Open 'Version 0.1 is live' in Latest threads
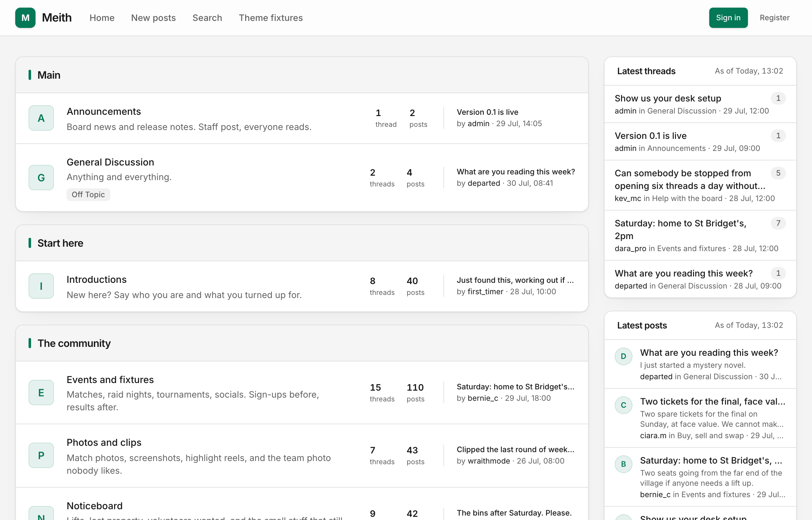Viewport: 812px width, 520px height. (651, 136)
